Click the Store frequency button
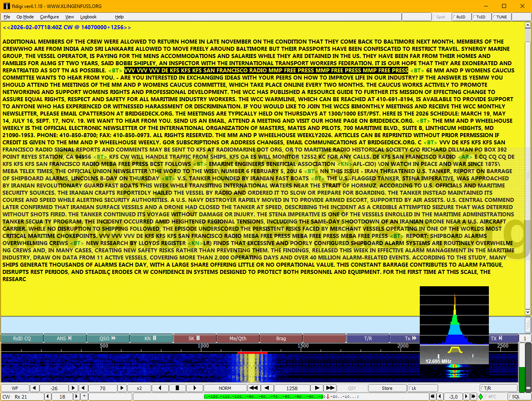The height and width of the screenshot is (401, 532). tap(387, 388)
